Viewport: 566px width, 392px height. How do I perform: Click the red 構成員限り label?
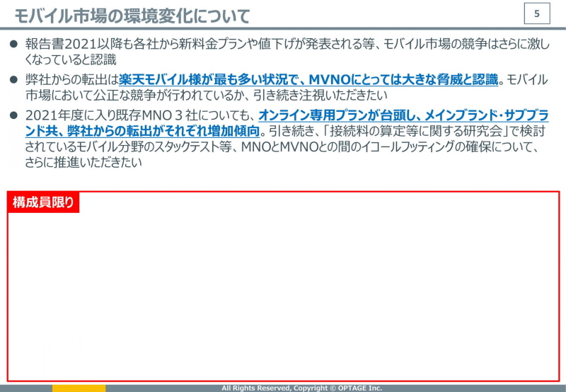tap(43, 202)
